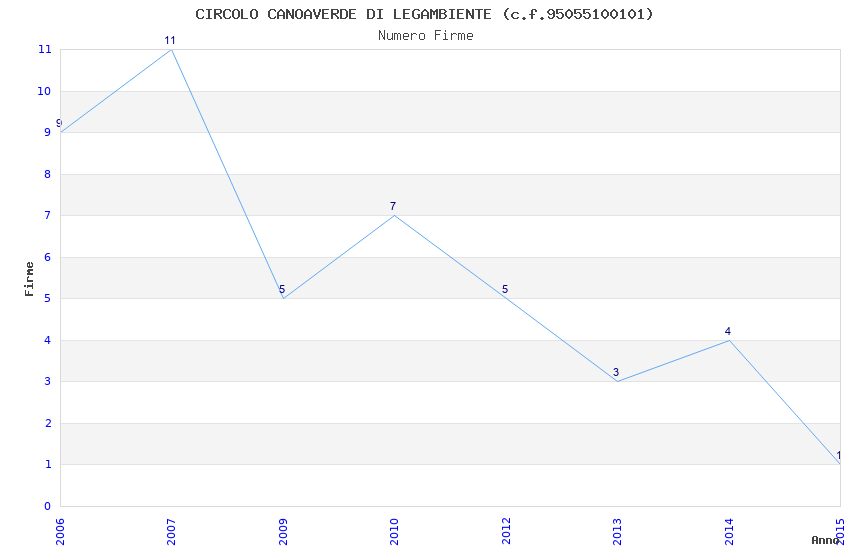Image resolution: width=850 pixels, height=550 pixels.
Task: Click the Anno x-axis label
Action: click(825, 540)
